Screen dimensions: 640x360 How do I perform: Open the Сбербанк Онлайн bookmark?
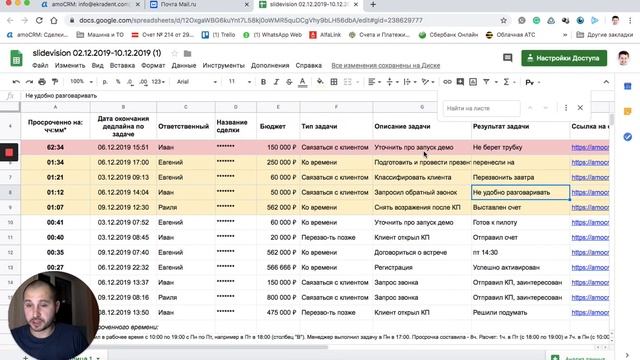pyautogui.click(x=448, y=35)
